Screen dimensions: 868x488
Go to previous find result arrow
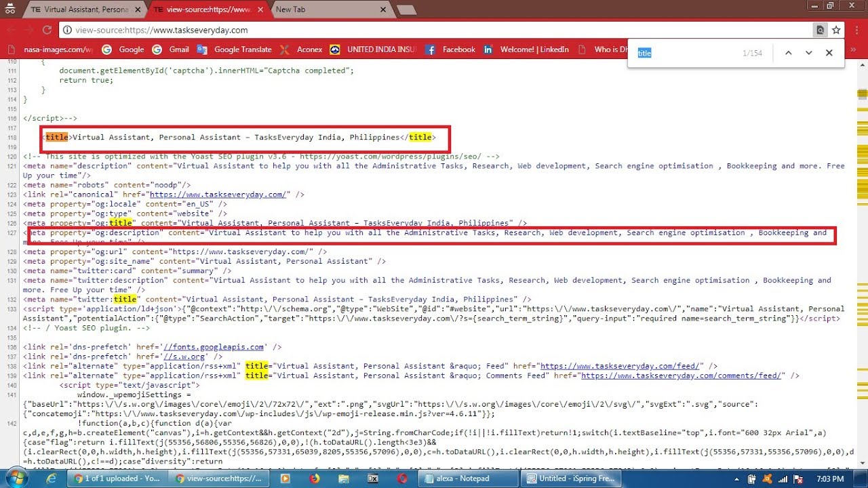click(788, 53)
